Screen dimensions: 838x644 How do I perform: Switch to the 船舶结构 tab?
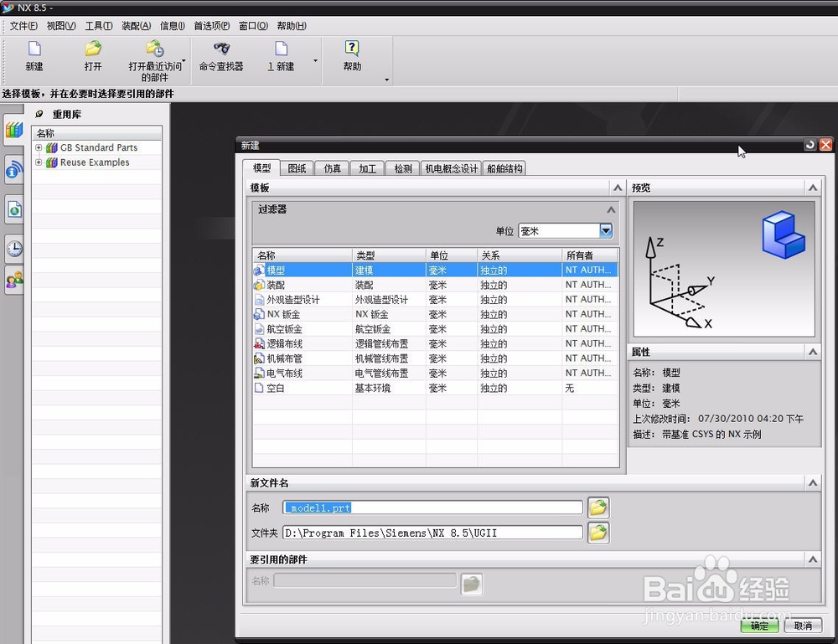tap(504, 168)
